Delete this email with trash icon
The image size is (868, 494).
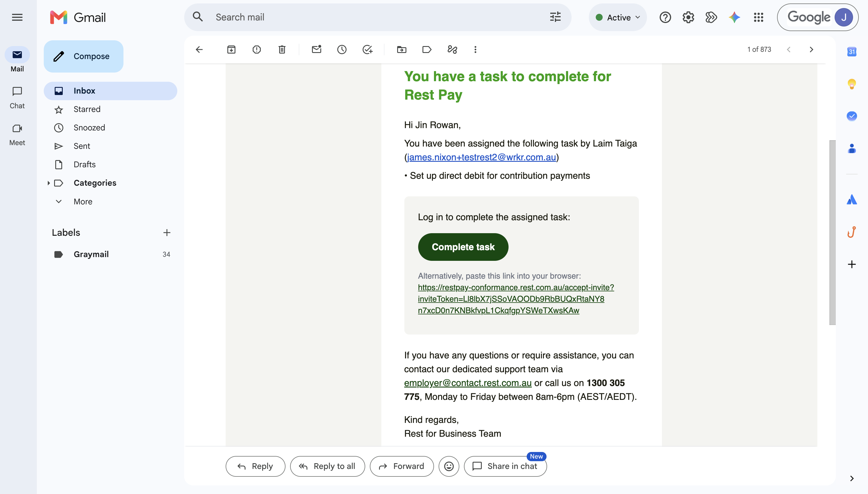tap(282, 50)
